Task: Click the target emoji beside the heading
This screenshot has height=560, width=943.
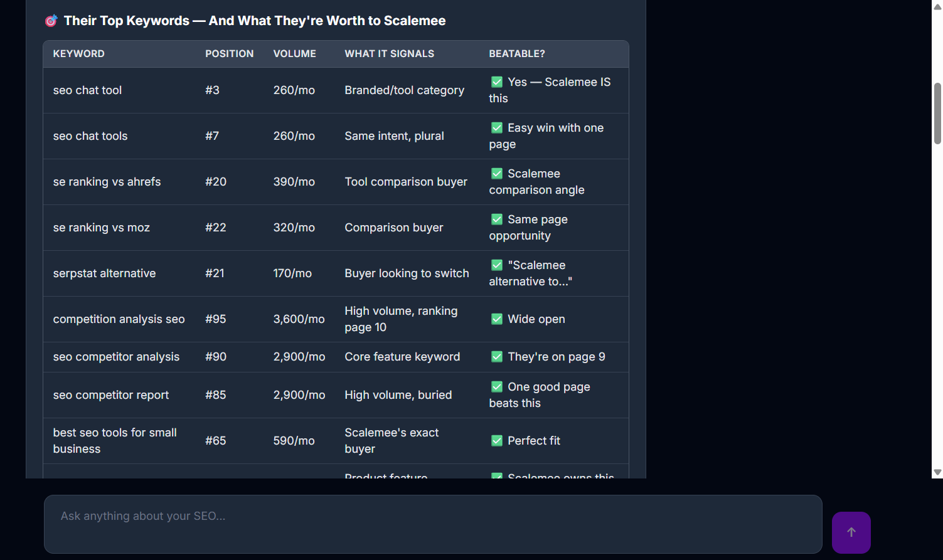Action: [51, 21]
